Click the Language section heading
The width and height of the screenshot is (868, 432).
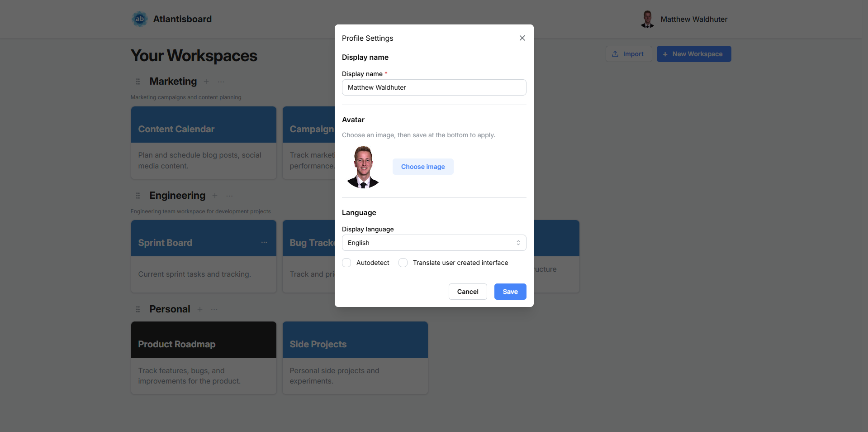tap(359, 213)
